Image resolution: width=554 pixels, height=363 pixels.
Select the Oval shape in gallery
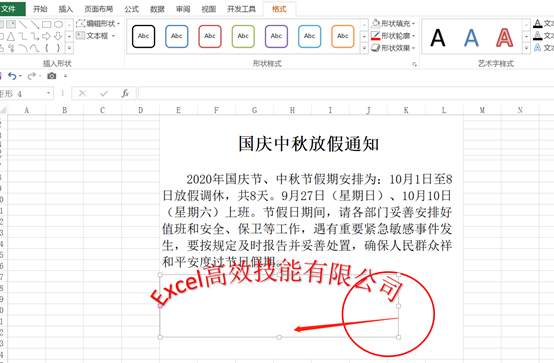pyautogui.click(x=58, y=24)
